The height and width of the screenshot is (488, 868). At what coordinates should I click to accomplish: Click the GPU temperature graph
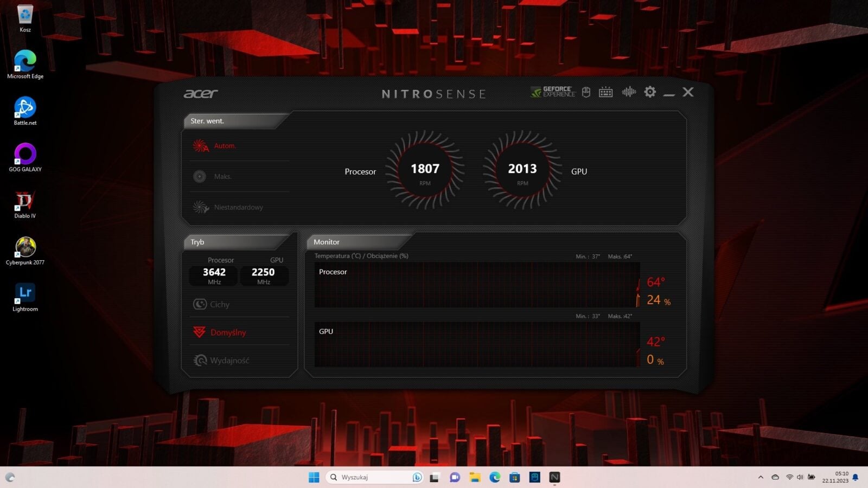click(x=477, y=344)
